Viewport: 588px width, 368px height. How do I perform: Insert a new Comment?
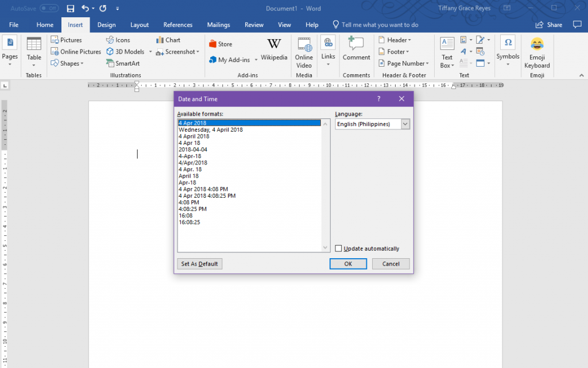click(x=356, y=52)
